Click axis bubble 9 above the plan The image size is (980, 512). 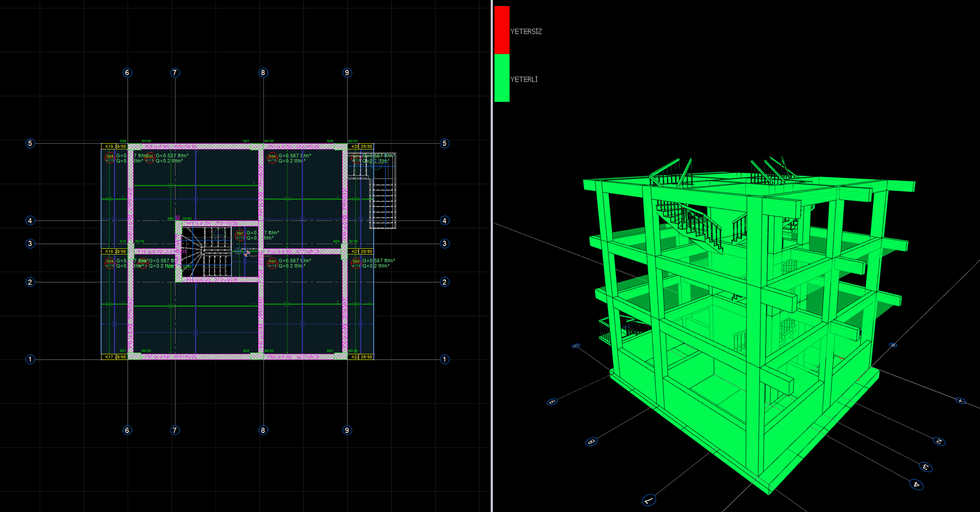click(347, 72)
